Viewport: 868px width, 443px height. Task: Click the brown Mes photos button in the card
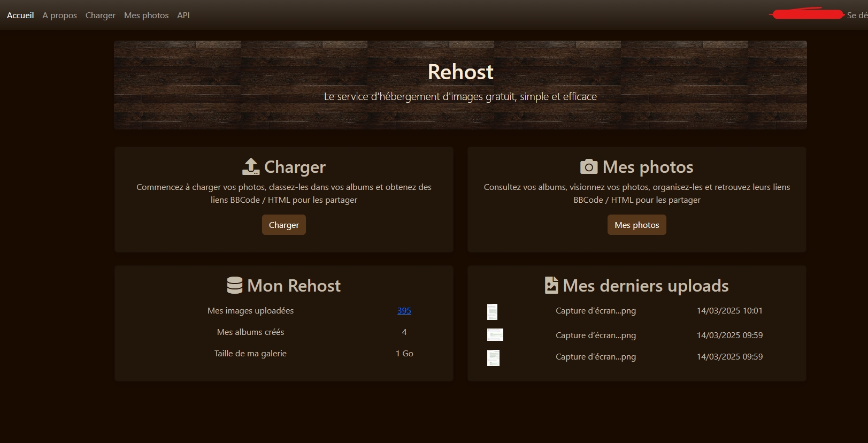[x=637, y=225]
